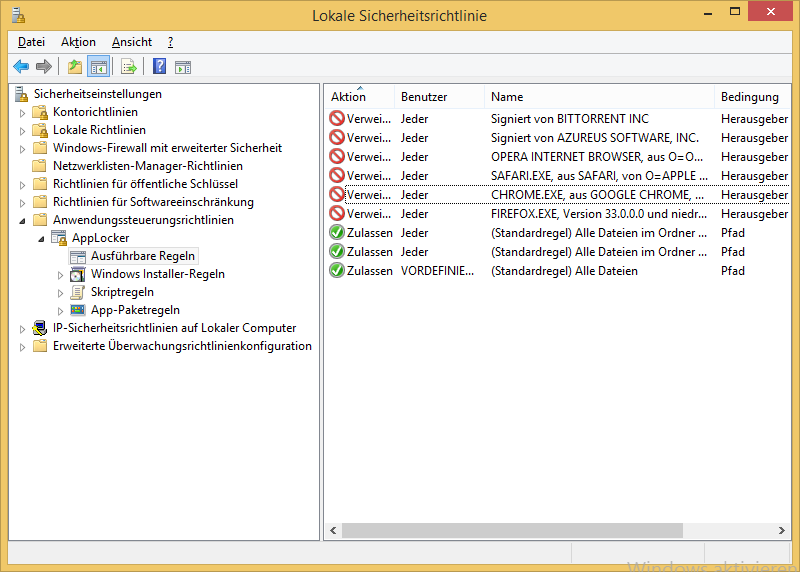The height and width of the screenshot is (572, 800).
Task: Expand Windows-Firewall mit erweiterter Sicherheit
Action: click(x=22, y=149)
